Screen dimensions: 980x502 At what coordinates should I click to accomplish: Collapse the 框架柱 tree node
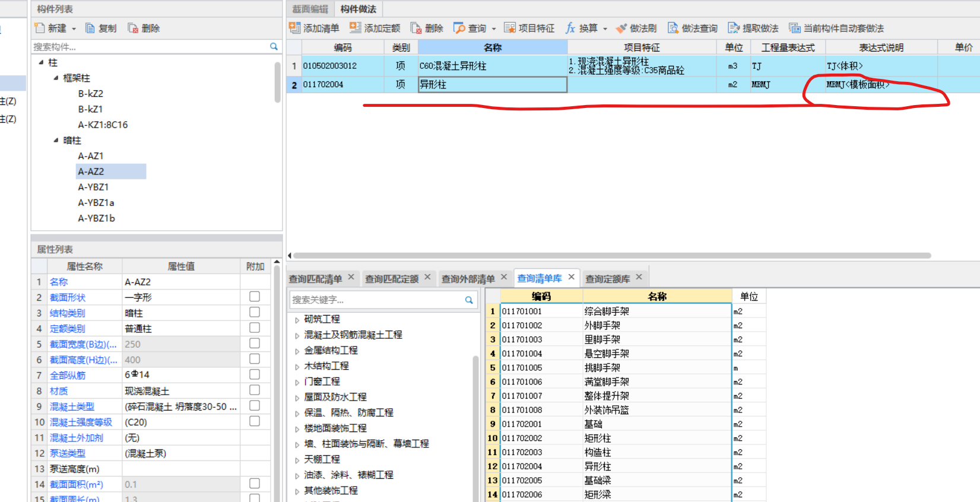point(56,78)
